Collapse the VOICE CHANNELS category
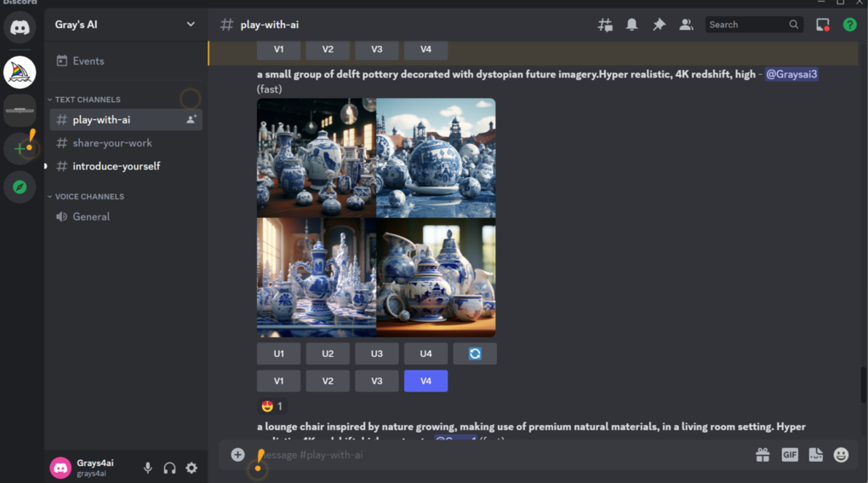Image resolution: width=868 pixels, height=483 pixels. point(89,197)
